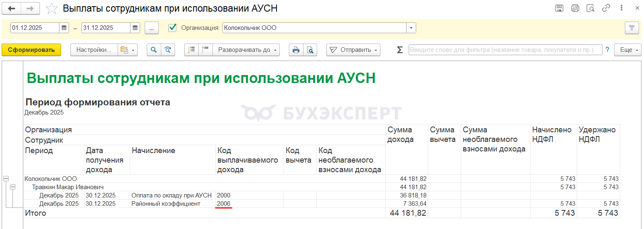Open the Разворачивать до dropdown

pos(246,50)
